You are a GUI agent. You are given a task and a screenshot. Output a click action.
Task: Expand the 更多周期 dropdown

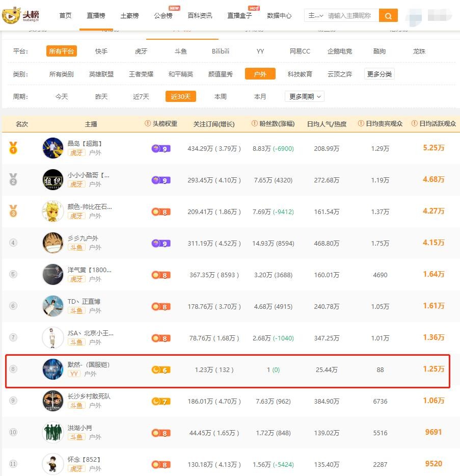[305, 96]
